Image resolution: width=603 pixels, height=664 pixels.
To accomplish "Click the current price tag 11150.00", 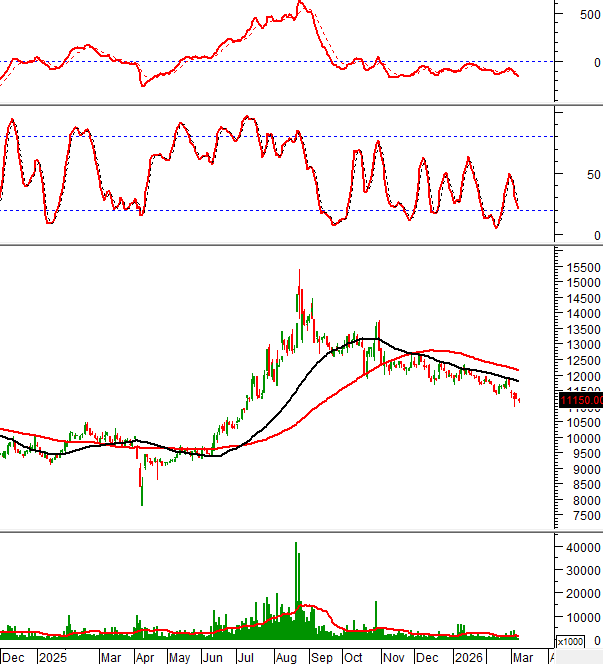I will coord(580,401).
